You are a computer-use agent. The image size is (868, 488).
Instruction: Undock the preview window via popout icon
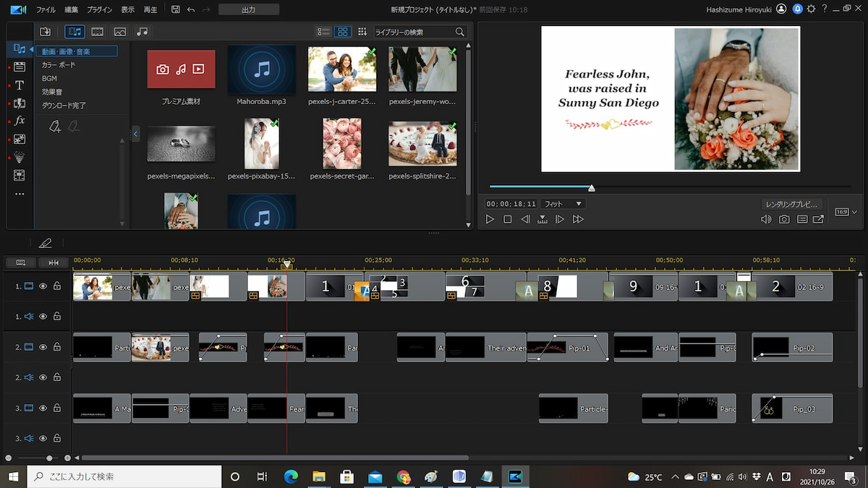[x=818, y=219]
